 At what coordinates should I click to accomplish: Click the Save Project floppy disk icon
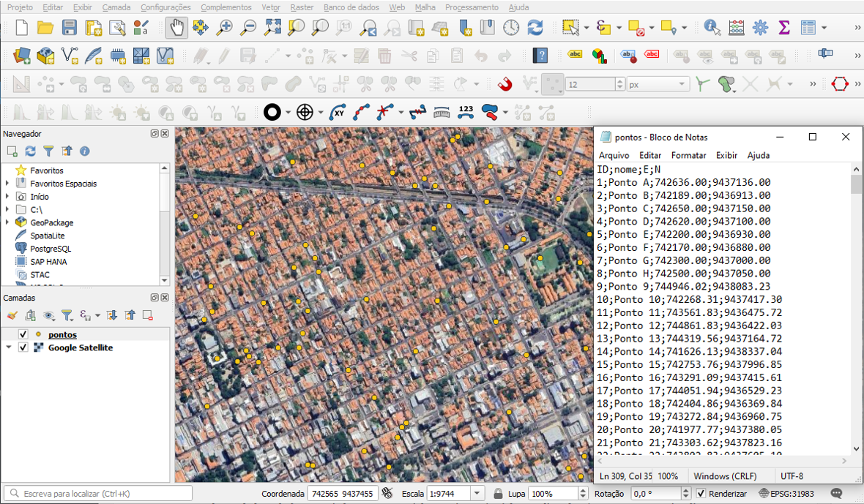(x=70, y=28)
